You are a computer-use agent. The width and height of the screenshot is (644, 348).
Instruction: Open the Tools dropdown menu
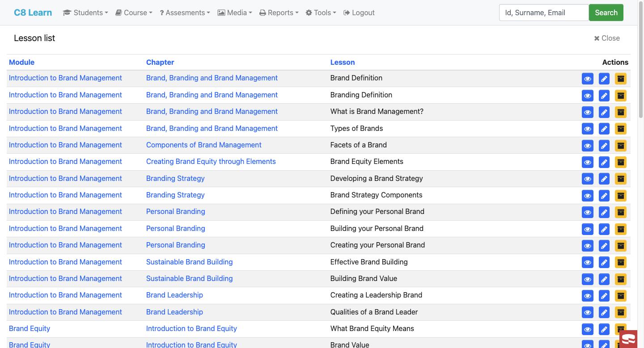click(321, 13)
